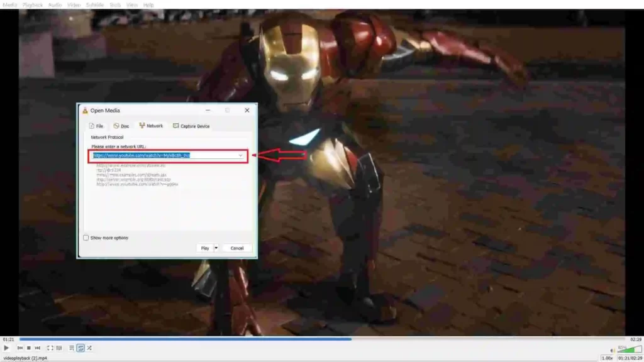The height and width of the screenshot is (362, 644).
Task: Skip to the next media track
Action: (37, 348)
